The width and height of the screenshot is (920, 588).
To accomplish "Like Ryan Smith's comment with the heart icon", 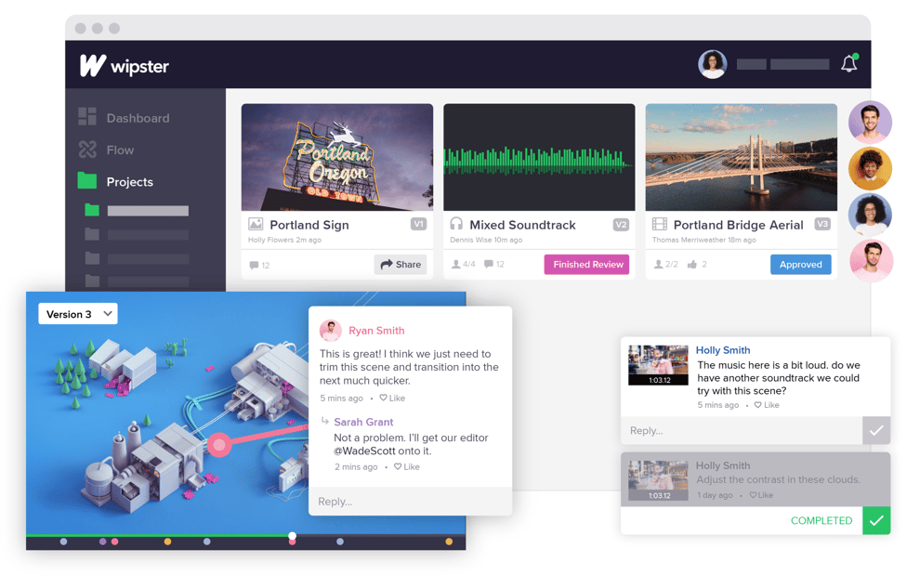I will pos(384,398).
